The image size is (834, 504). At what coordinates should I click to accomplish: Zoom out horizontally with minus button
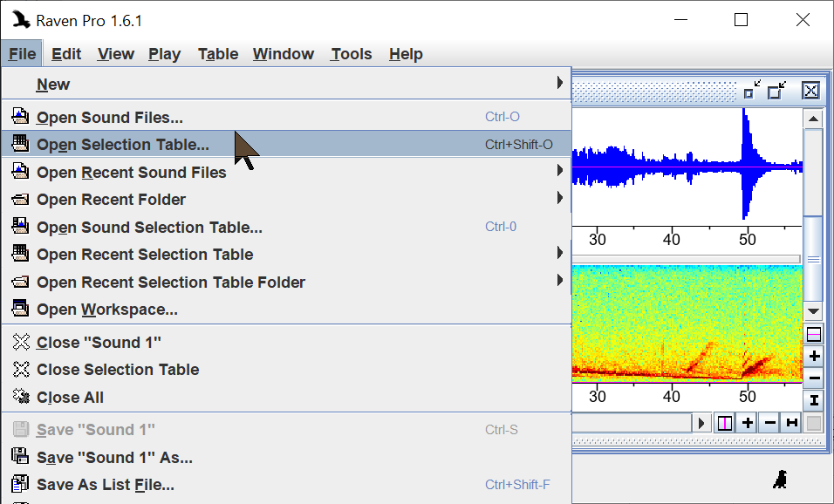(x=769, y=423)
